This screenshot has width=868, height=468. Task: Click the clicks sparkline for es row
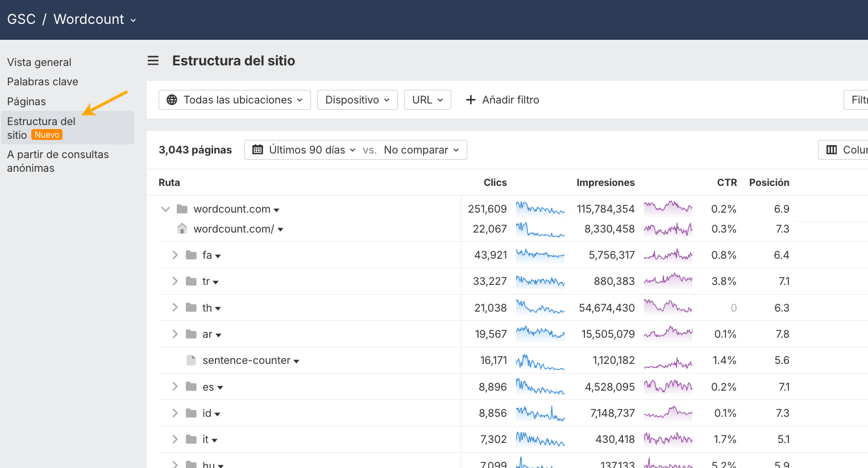click(540, 387)
